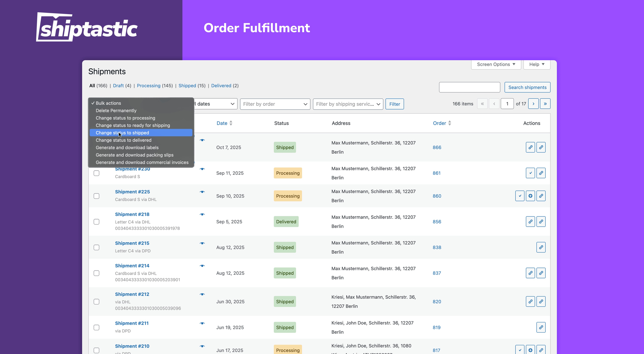This screenshot has width=644, height=354.
Task: Click the plus action icon for Shipment #225
Action: click(x=530, y=196)
